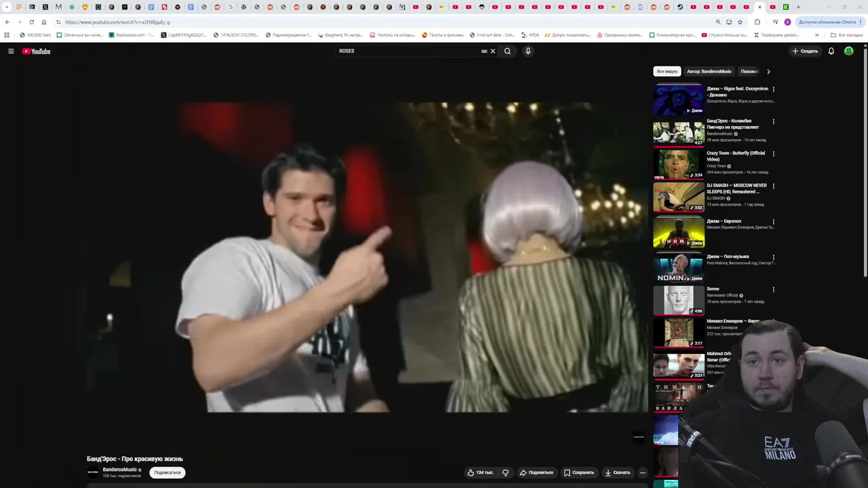The width and height of the screenshot is (868, 488).
Task: Clear the ROSES search text with X
Action: click(x=493, y=51)
